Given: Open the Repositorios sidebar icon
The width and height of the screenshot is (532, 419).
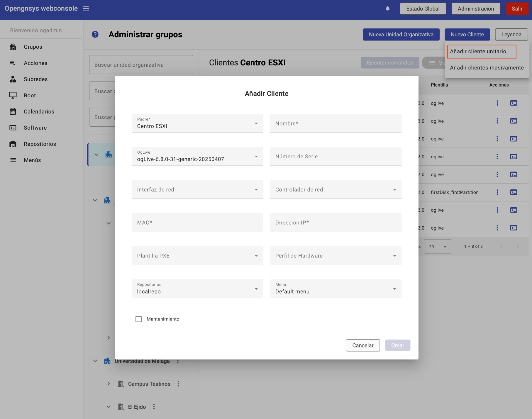Looking at the screenshot, I should tap(13, 144).
